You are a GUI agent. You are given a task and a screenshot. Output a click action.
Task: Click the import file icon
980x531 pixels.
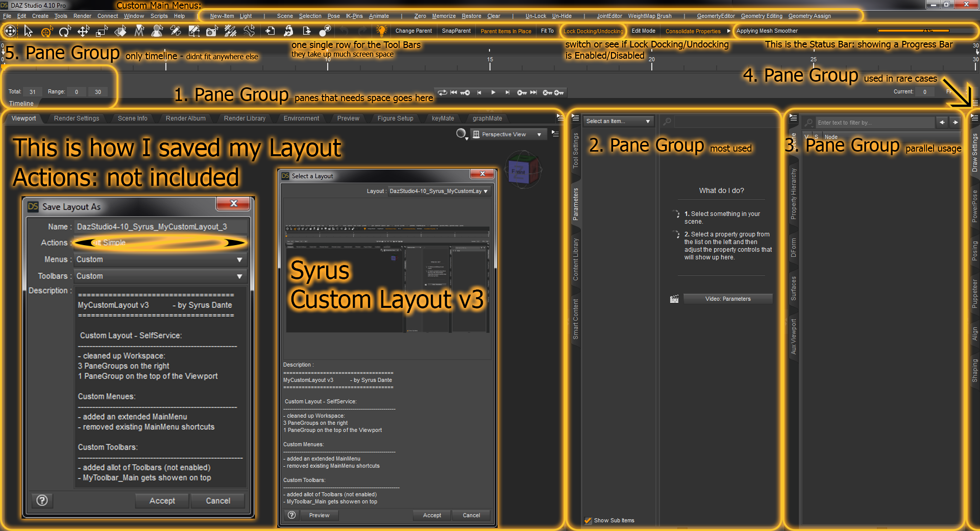click(270, 31)
